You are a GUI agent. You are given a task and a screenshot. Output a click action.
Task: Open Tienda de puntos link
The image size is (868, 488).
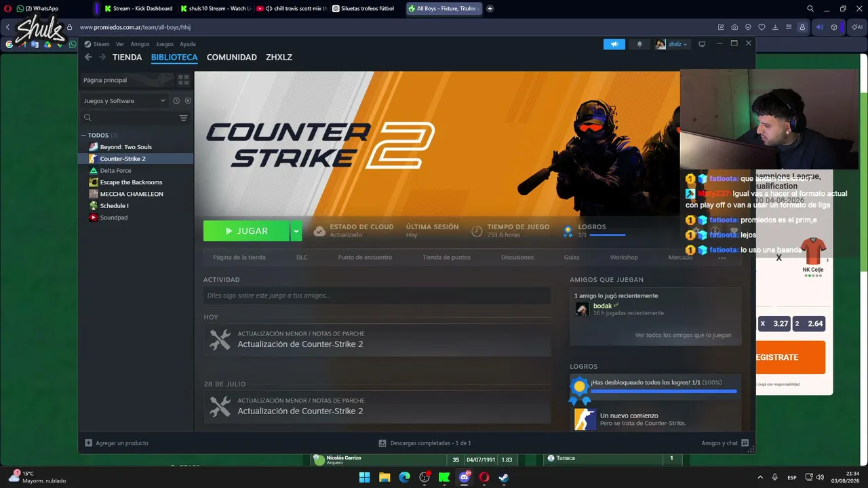(x=446, y=258)
